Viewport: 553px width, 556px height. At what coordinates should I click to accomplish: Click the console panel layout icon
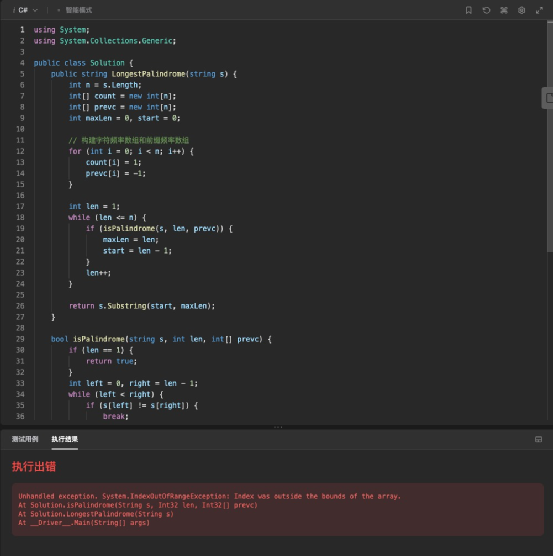point(538,439)
